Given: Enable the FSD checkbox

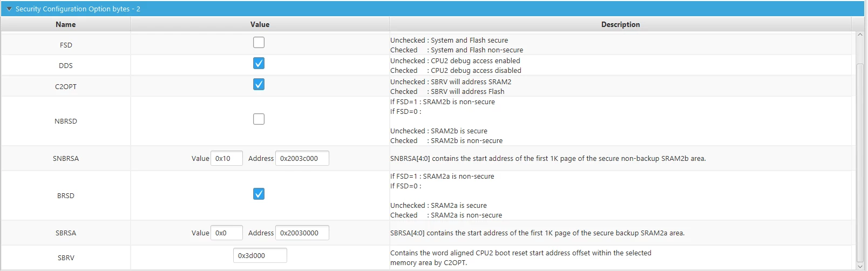Looking at the screenshot, I should [259, 43].
